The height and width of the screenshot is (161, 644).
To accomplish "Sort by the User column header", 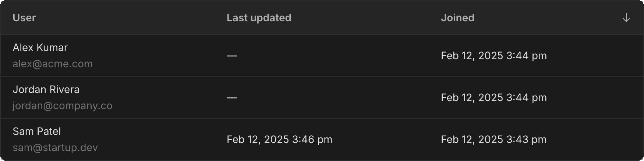I will pyautogui.click(x=24, y=18).
